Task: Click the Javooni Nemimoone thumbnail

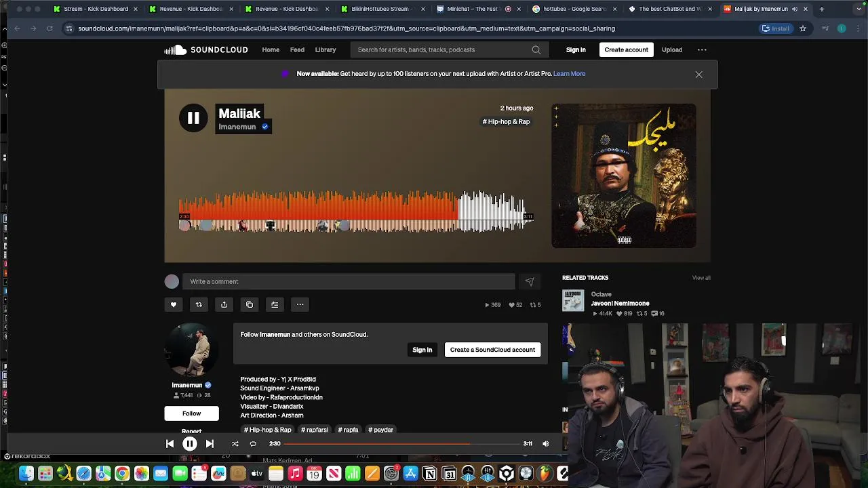Action: tap(573, 300)
